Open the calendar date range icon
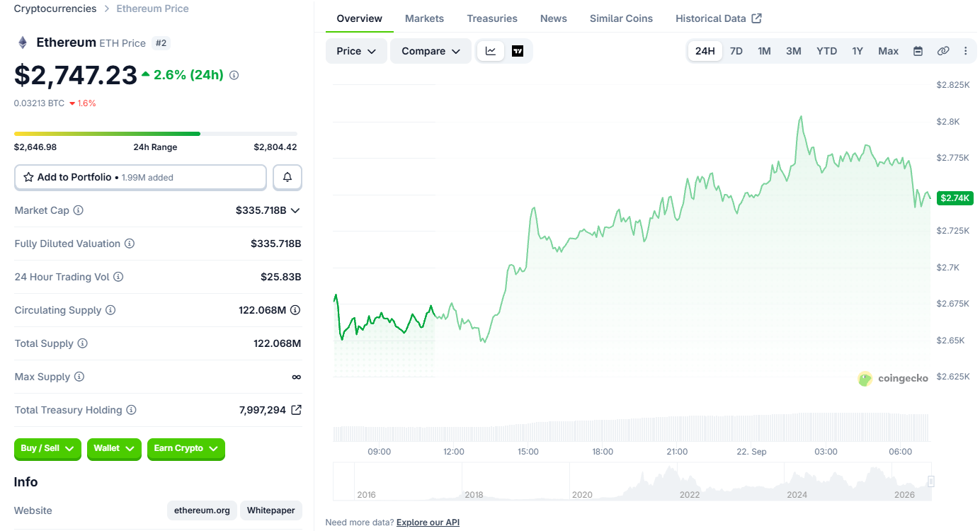Viewport: 980px width, 531px height. [x=918, y=51]
